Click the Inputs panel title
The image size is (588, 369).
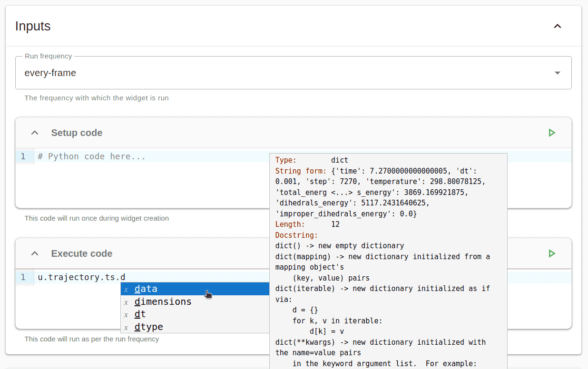[33, 26]
